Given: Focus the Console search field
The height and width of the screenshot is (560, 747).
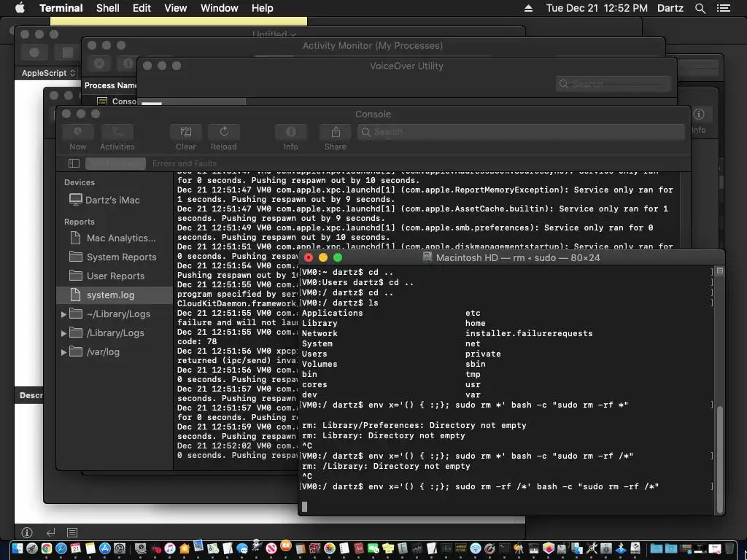Looking at the screenshot, I should pos(521,132).
